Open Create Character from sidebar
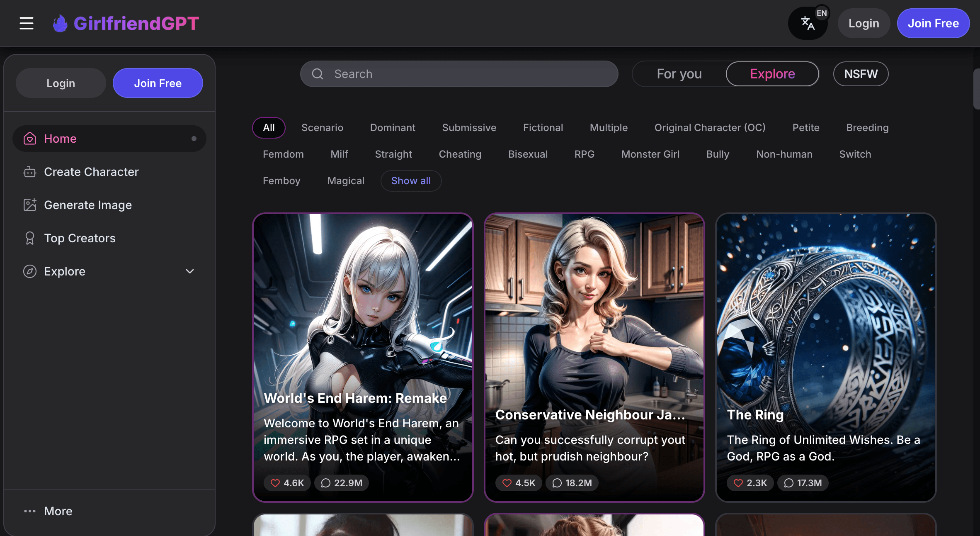The height and width of the screenshot is (536, 980). pyautogui.click(x=109, y=172)
